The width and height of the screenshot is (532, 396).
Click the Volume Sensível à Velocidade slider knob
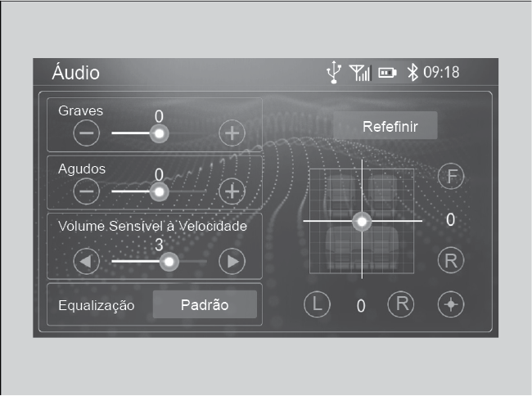[x=169, y=262]
